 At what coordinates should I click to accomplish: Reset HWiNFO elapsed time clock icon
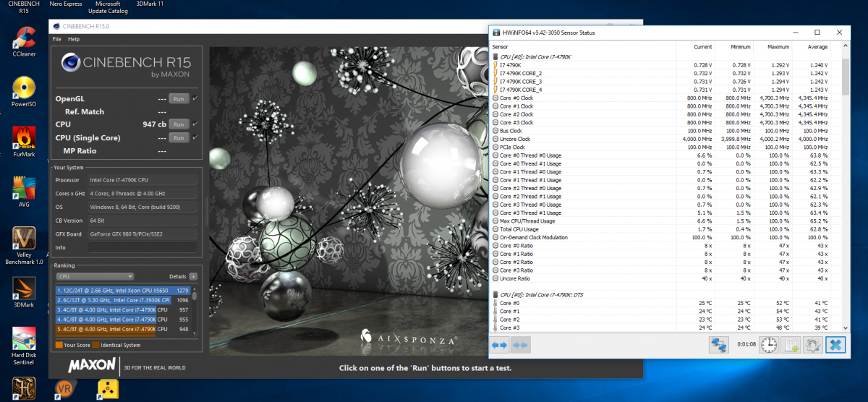tap(768, 346)
